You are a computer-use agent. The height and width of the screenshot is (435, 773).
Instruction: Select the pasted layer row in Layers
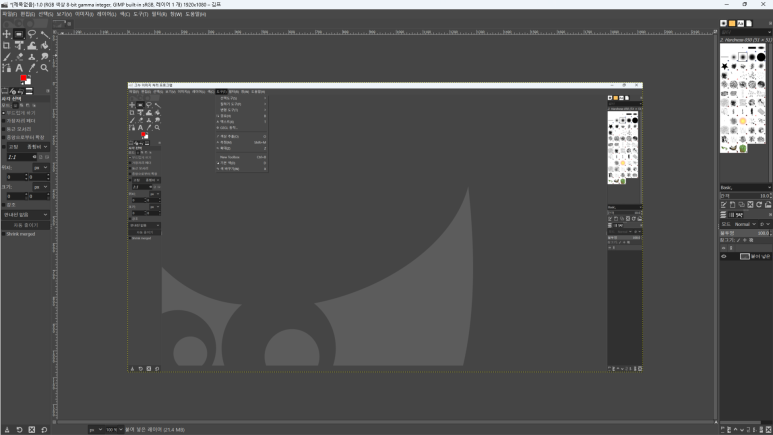point(746,256)
